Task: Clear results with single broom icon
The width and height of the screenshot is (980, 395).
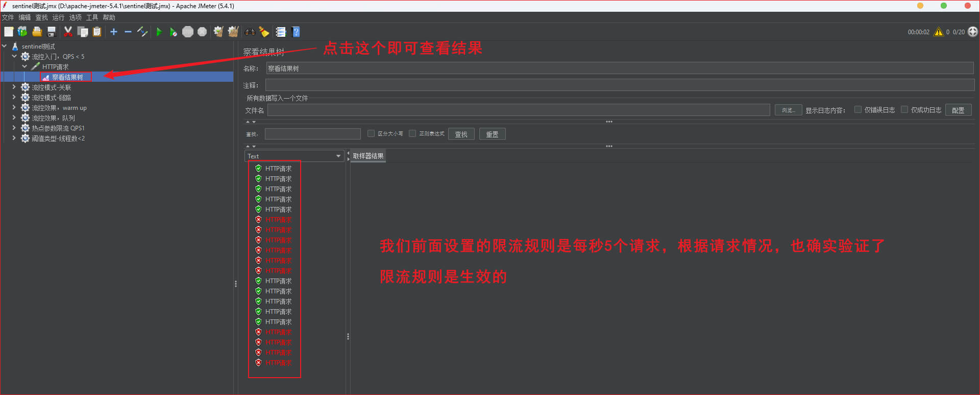Action: (x=218, y=32)
